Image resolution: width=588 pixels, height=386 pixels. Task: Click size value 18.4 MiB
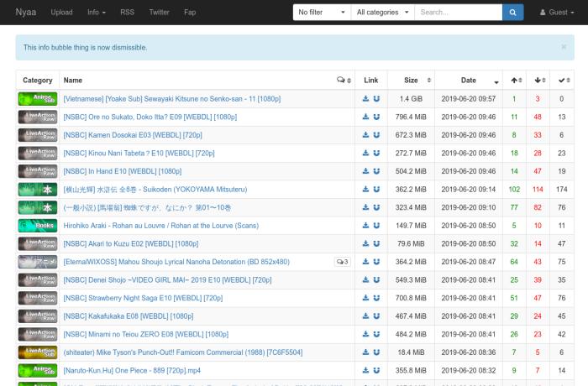click(x=411, y=352)
